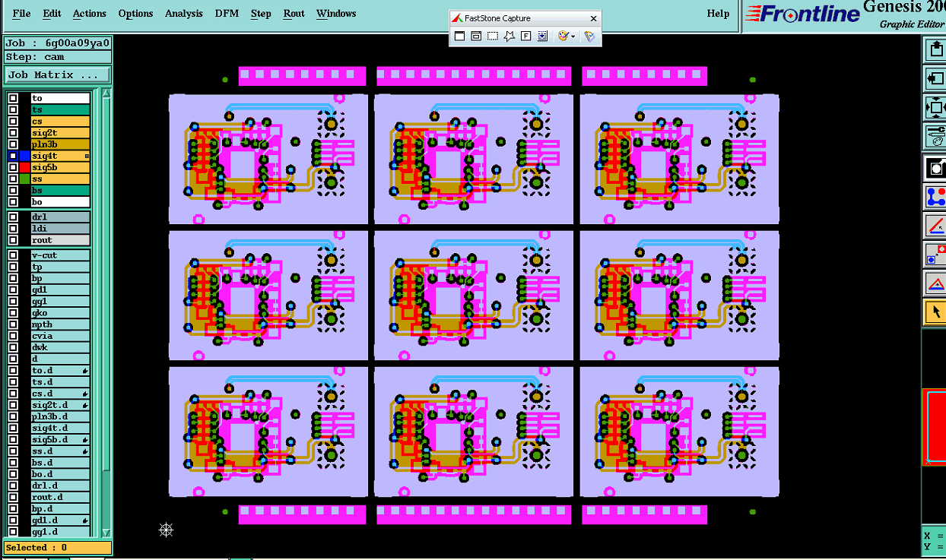Select the blue-square red-circle snap icon
This screenshot has width=946, height=560.
(935, 255)
